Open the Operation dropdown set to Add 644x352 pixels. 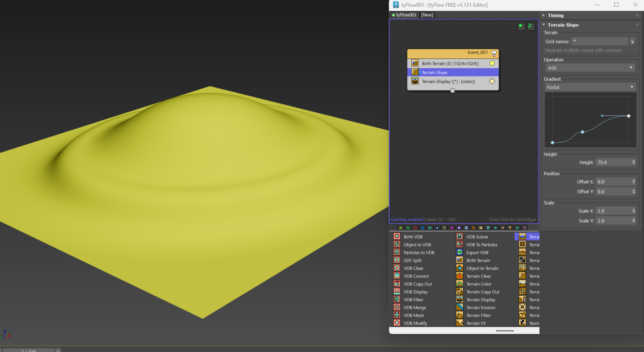tap(590, 68)
